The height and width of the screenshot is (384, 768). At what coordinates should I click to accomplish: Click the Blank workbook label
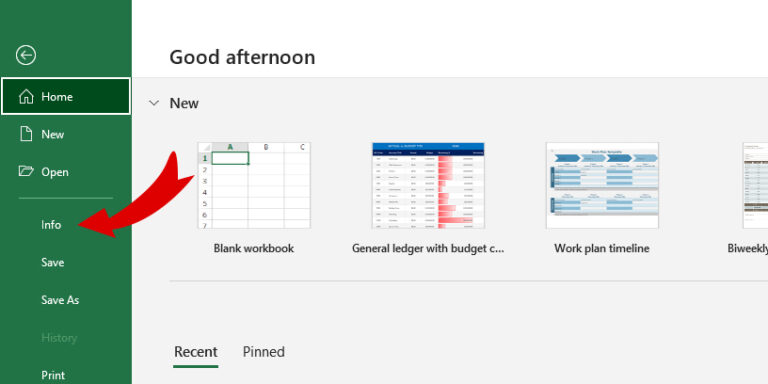click(x=254, y=248)
